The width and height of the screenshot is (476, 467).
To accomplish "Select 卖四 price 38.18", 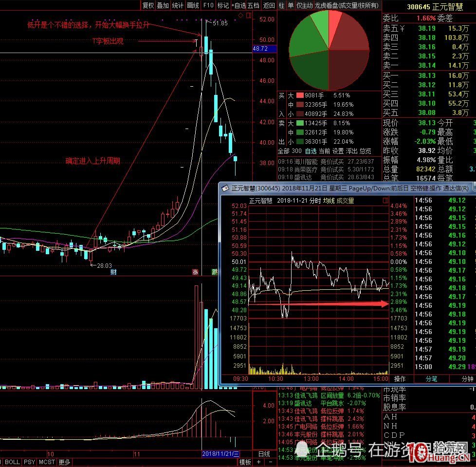I will coord(427,37).
